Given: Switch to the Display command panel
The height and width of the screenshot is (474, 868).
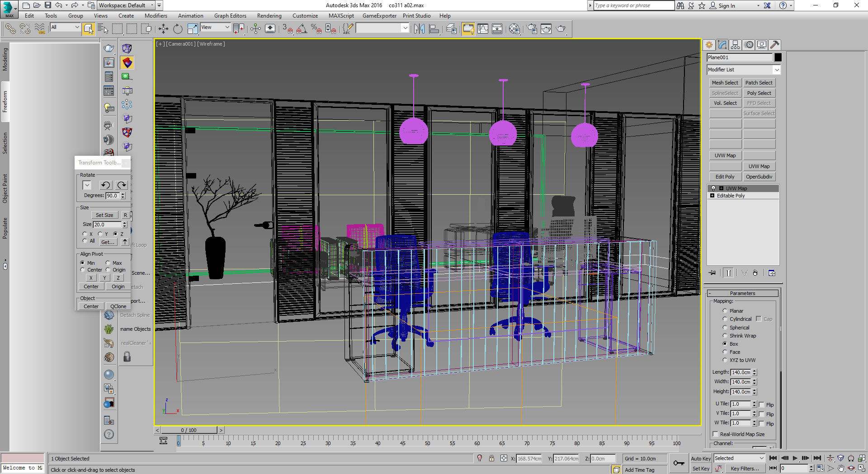Looking at the screenshot, I should pyautogui.click(x=762, y=45).
